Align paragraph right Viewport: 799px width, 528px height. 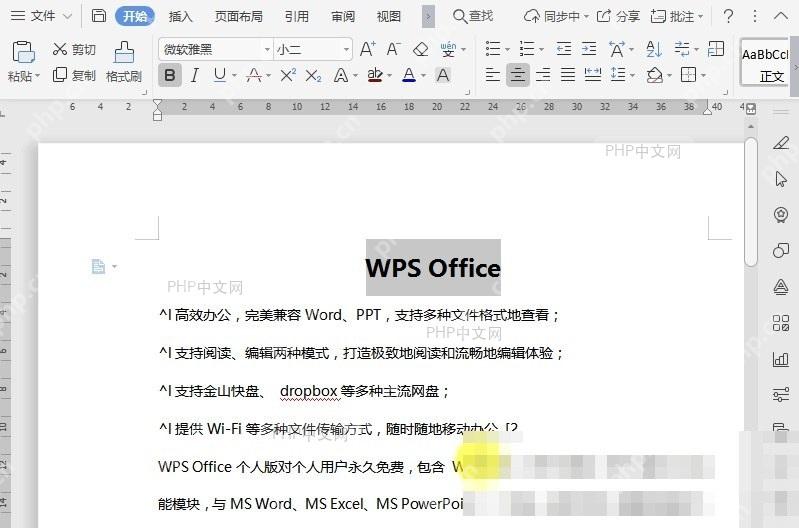pyautogui.click(x=543, y=75)
